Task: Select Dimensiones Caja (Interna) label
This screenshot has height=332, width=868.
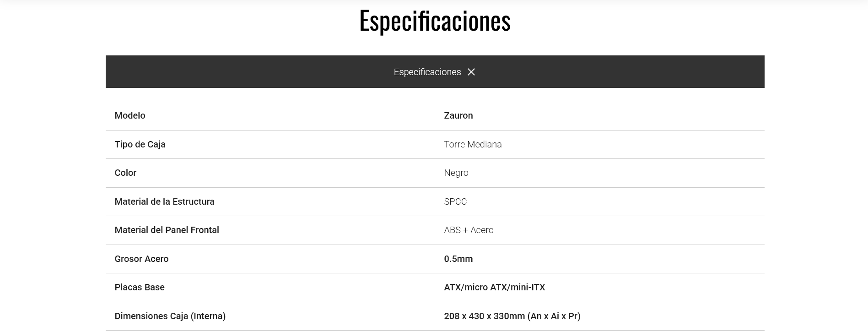Action: 170,316
